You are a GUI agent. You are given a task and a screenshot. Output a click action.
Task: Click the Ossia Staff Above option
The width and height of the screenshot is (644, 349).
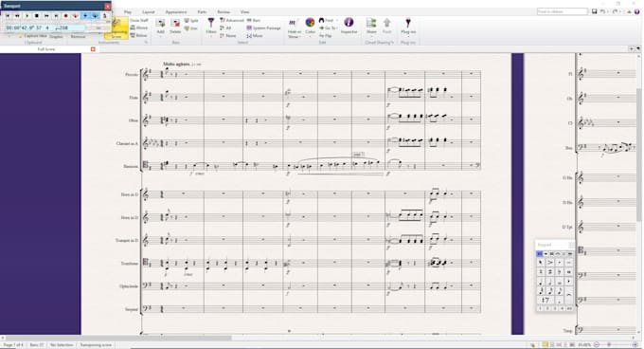[x=139, y=28]
